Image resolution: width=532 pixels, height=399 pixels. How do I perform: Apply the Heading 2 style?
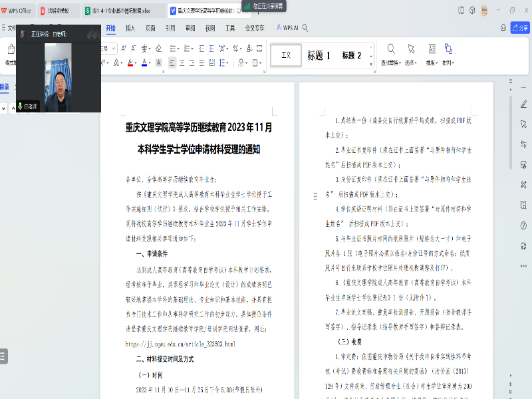click(x=351, y=56)
